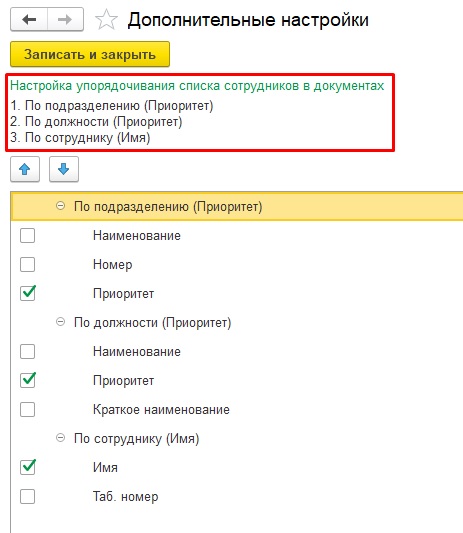Collapse the По должности (Приоритет) group
Image resolution: width=463 pixels, height=533 pixels.
[61, 322]
